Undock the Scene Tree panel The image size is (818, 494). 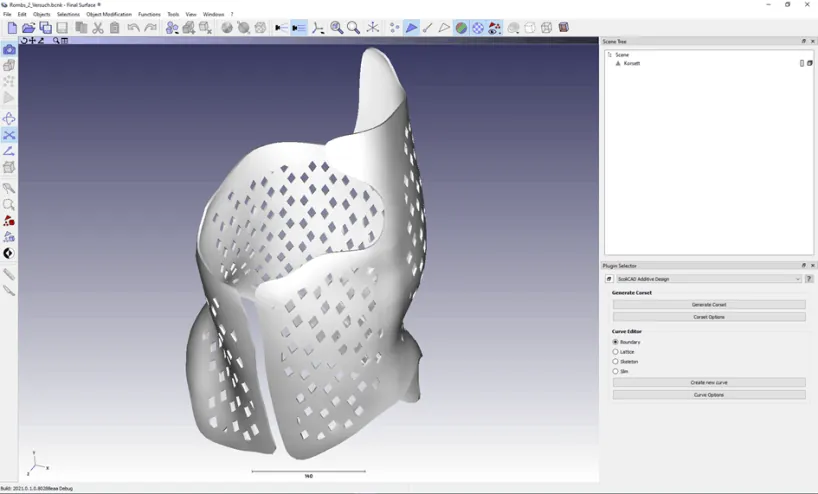tap(804, 41)
